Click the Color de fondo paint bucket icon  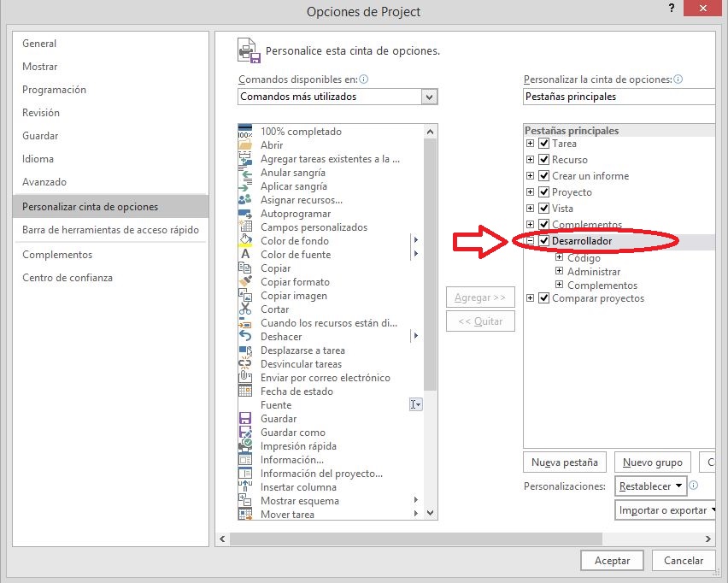tap(244, 240)
